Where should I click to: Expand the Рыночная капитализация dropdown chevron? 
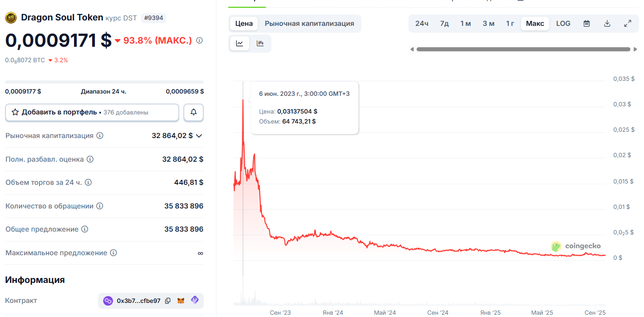click(199, 136)
